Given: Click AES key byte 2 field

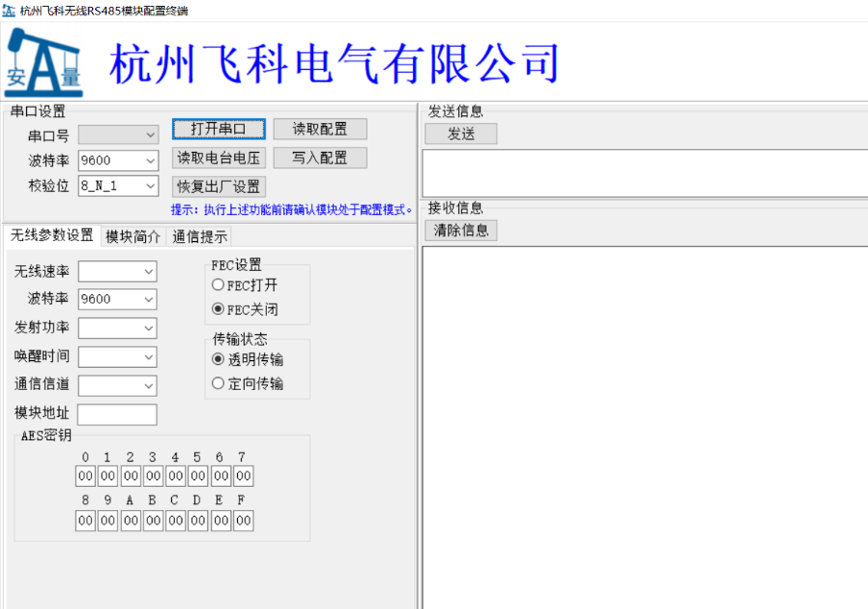Looking at the screenshot, I should [x=131, y=476].
